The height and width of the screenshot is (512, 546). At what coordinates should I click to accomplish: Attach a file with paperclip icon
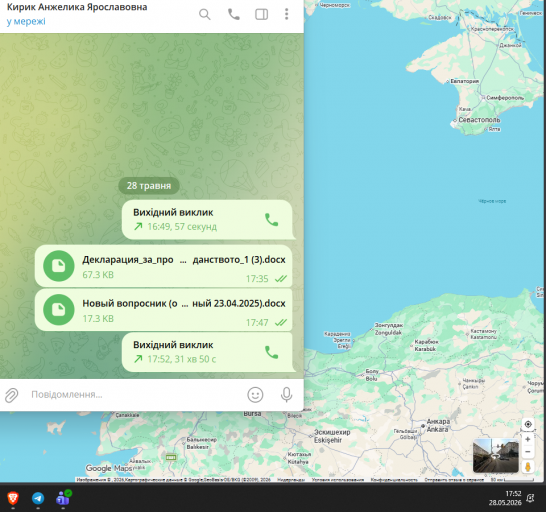(11, 395)
